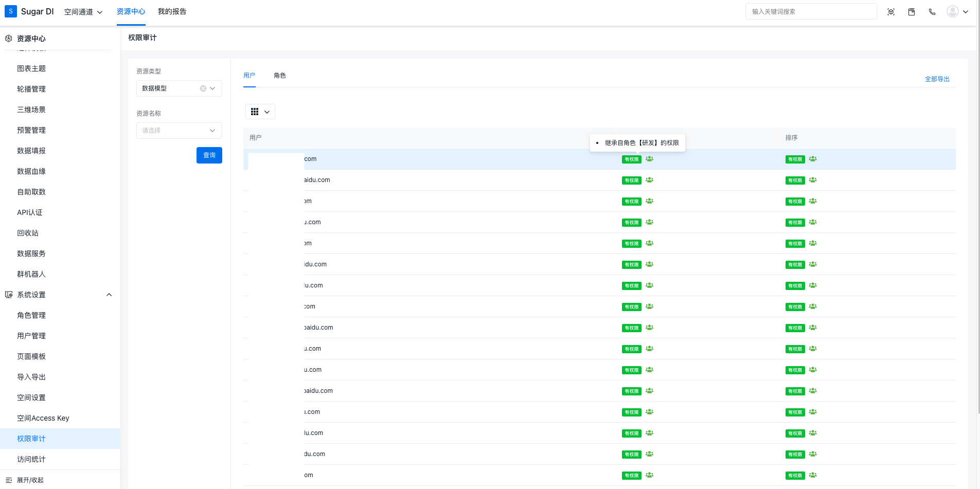This screenshot has width=980, height=489.
Task: Click the 3D cube scan icon in header
Action: [x=891, y=12]
